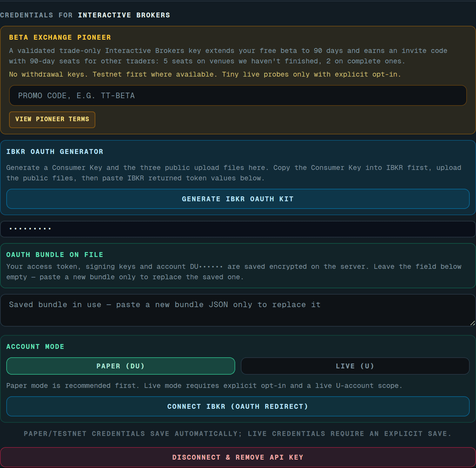The width and height of the screenshot is (476, 468).
Task: Click the Credentials for Interactive Brokers title
Action: coord(85,15)
